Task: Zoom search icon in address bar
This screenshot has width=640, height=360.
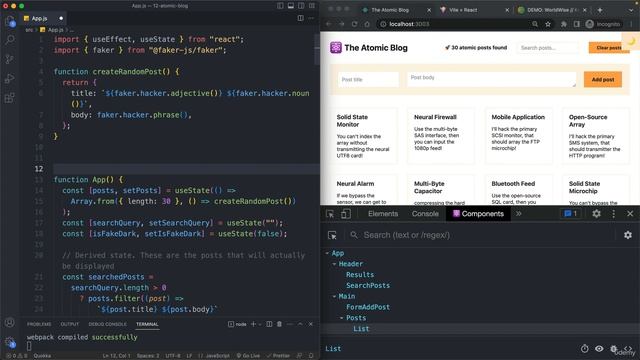Action: tap(535, 24)
